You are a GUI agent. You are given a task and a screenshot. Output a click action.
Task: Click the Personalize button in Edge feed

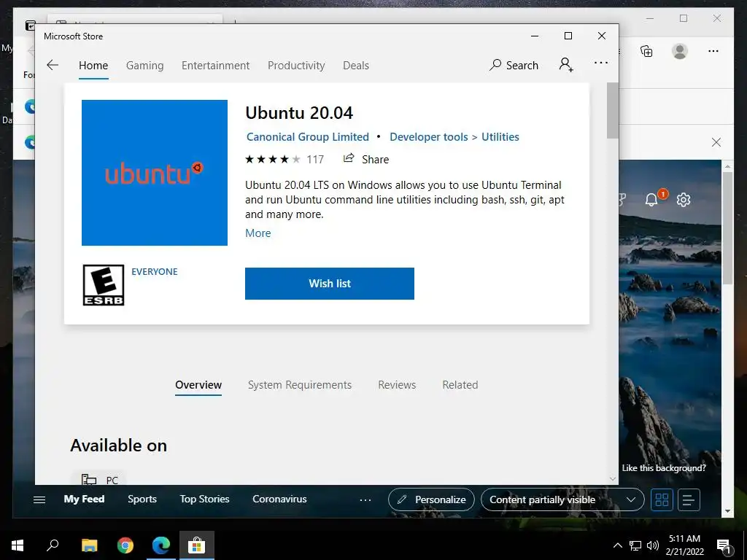click(431, 499)
